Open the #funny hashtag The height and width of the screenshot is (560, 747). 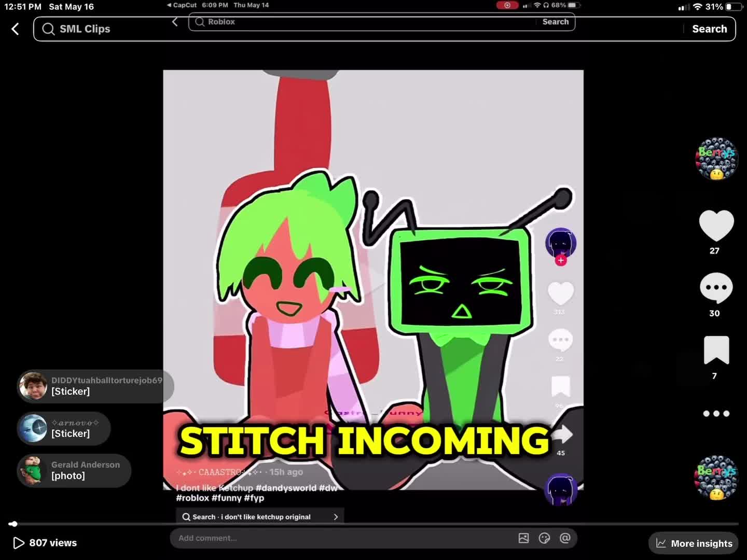(x=227, y=498)
